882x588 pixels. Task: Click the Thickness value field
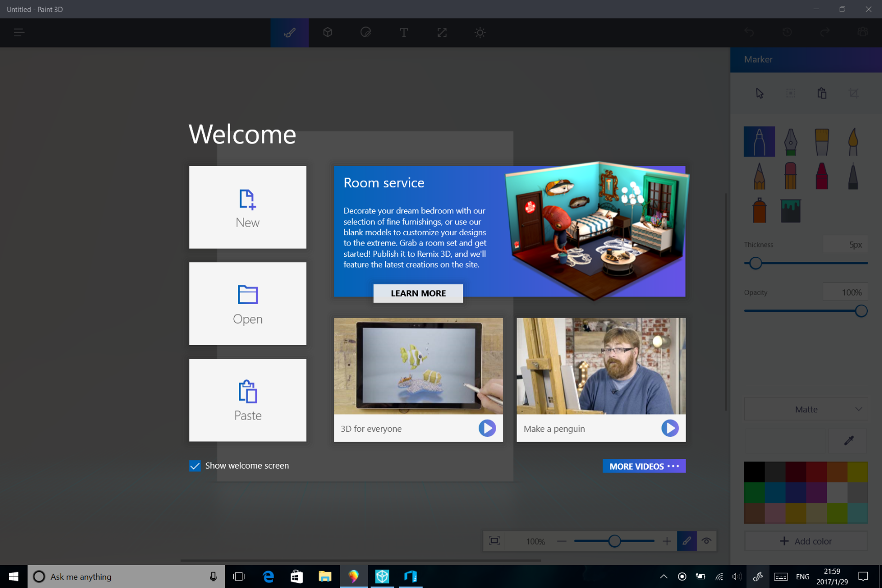tap(845, 244)
